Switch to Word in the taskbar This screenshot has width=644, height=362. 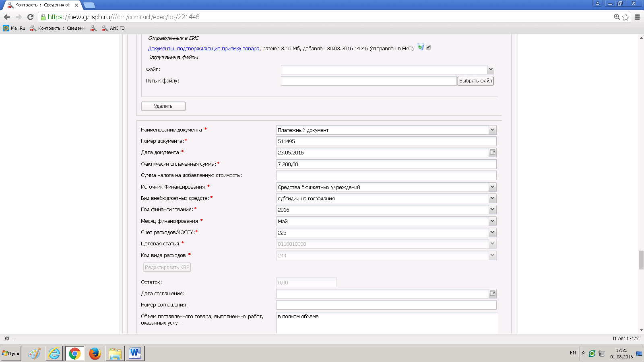tap(135, 354)
